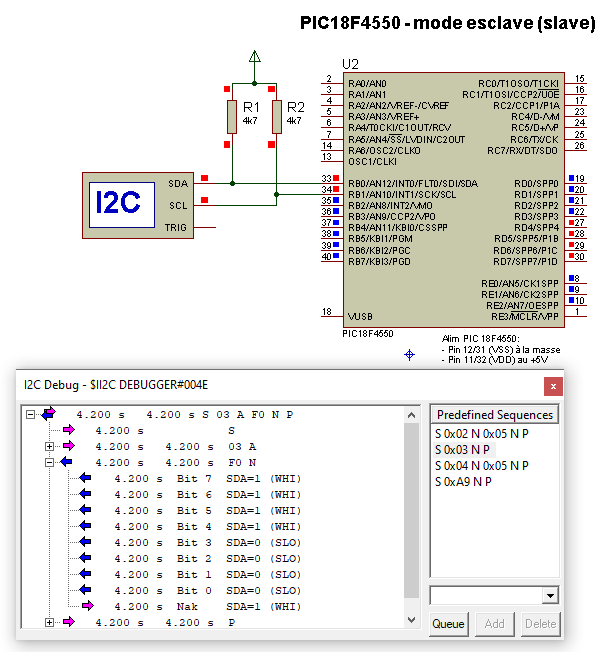Click the power terminal arrow above resistors
The image size is (602, 652).
pyautogui.click(x=254, y=57)
